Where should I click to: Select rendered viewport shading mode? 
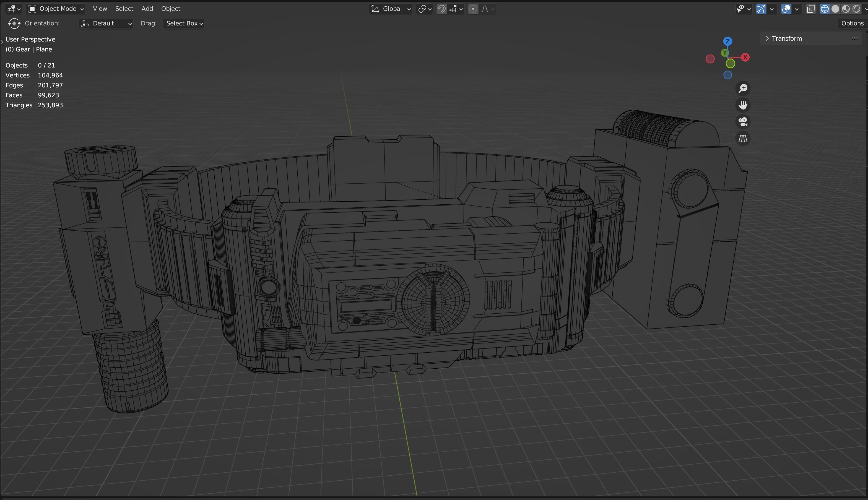click(x=856, y=9)
